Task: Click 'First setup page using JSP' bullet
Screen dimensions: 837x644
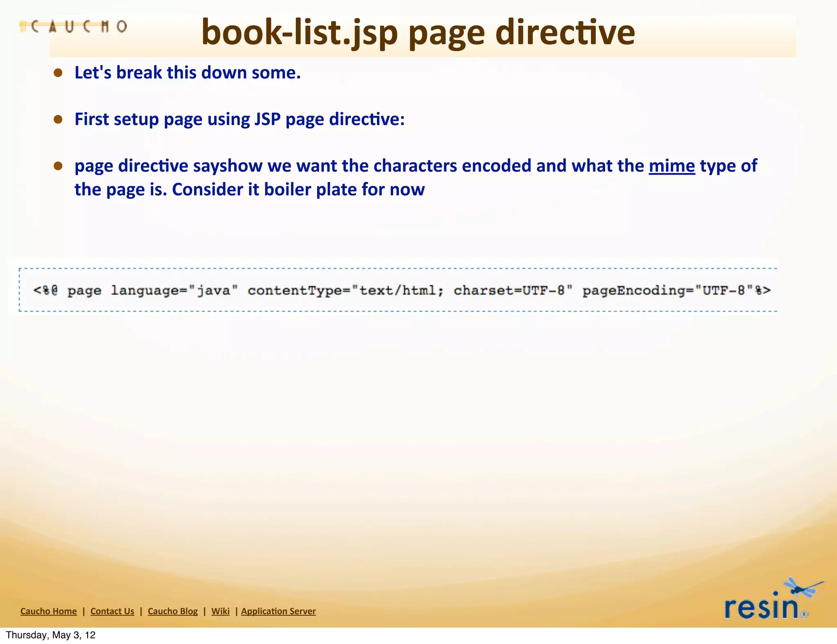Action: 239,119
